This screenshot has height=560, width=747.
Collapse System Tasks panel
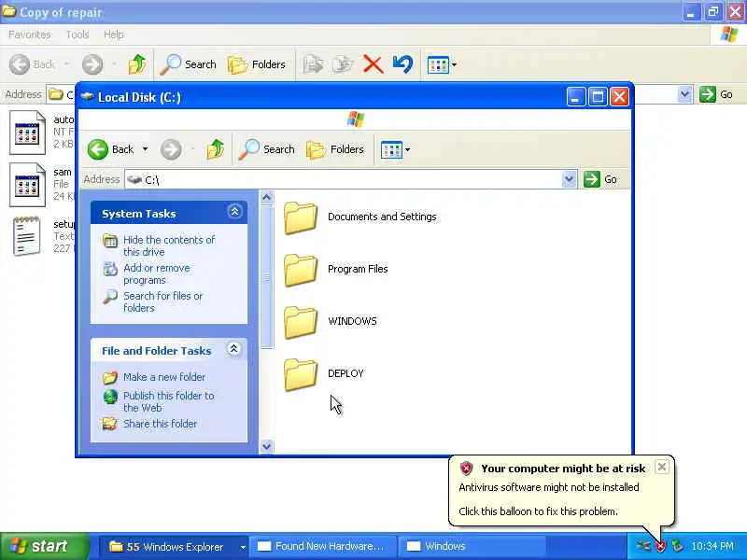(x=234, y=212)
